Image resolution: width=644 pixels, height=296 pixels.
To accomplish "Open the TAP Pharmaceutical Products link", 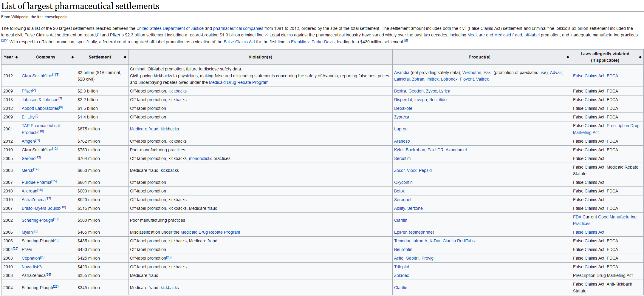I will [x=41, y=129].
